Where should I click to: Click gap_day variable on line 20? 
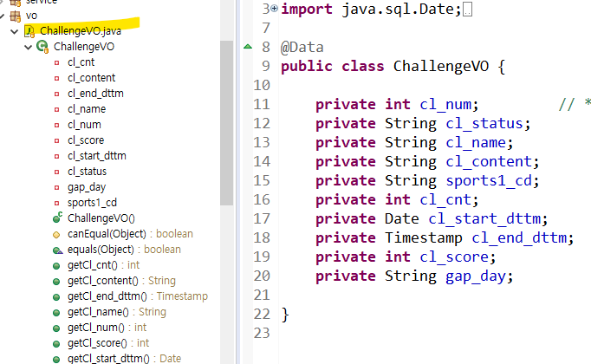pyautogui.click(x=476, y=276)
